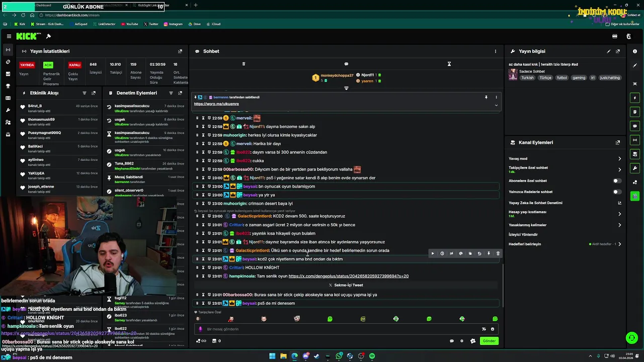Click the Turkish tag chip

[x=527, y=78]
